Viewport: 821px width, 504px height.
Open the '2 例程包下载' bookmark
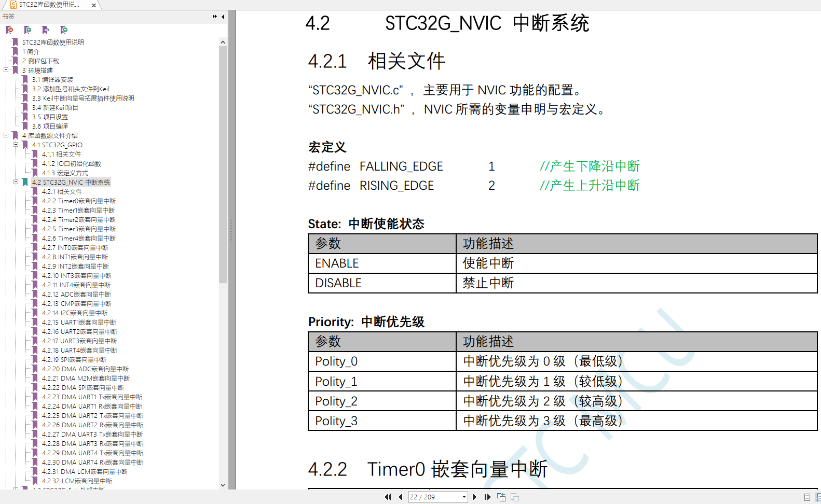click(40, 61)
